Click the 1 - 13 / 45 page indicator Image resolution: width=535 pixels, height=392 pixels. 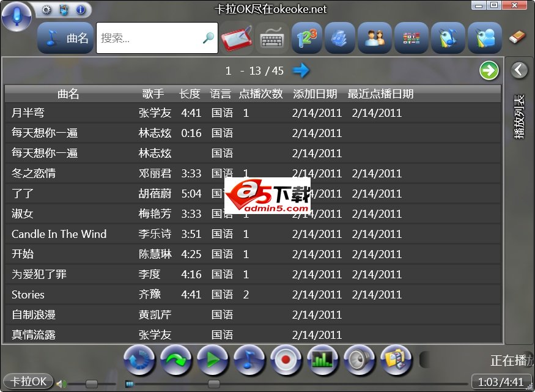coord(254,70)
